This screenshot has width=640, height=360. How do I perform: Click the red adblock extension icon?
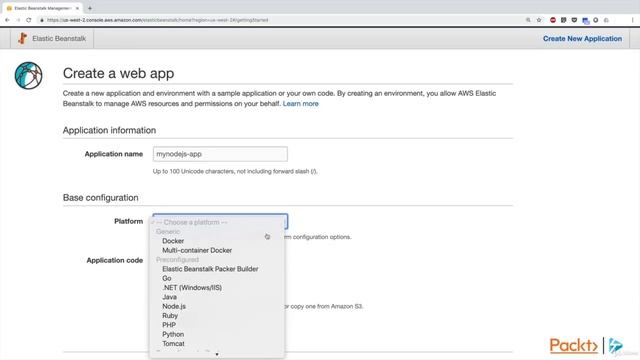[x=553, y=20]
